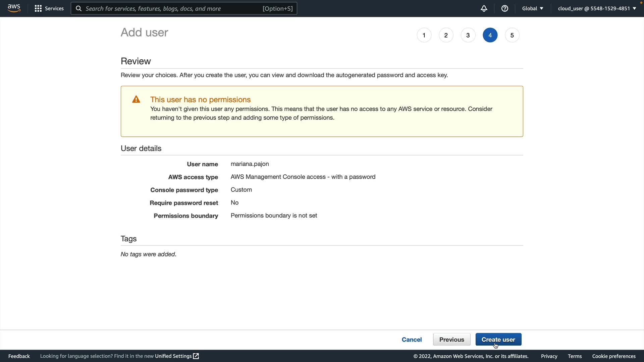644x362 pixels.
Task: Cancel the add user wizard
Action: click(412, 339)
